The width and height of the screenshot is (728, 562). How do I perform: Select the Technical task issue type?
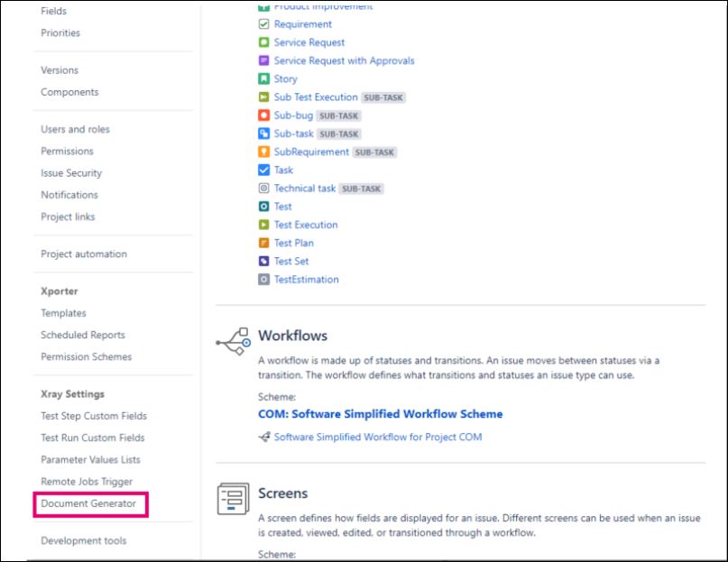(x=304, y=189)
